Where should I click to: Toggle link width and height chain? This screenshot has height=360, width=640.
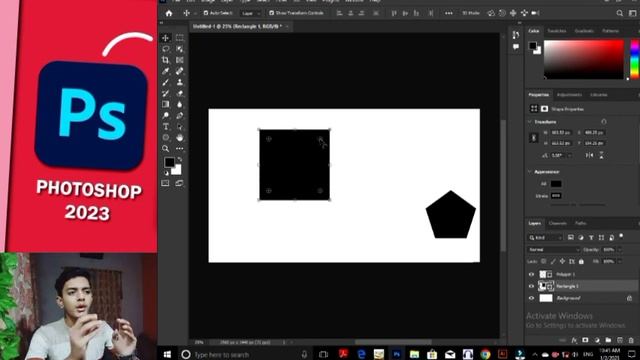point(533,138)
